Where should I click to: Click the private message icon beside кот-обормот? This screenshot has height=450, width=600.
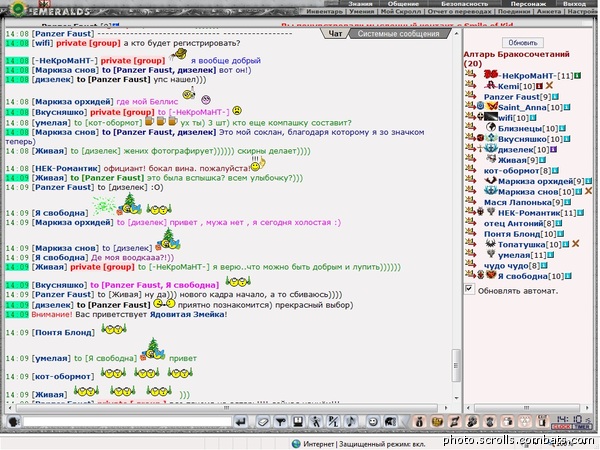(x=470, y=168)
